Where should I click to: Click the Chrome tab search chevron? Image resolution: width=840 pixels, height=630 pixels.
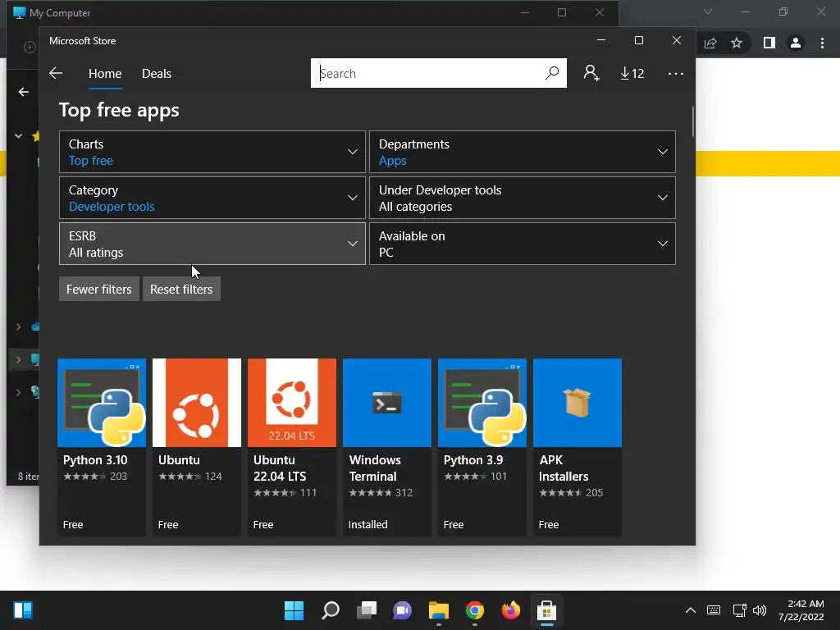[x=708, y=11]
